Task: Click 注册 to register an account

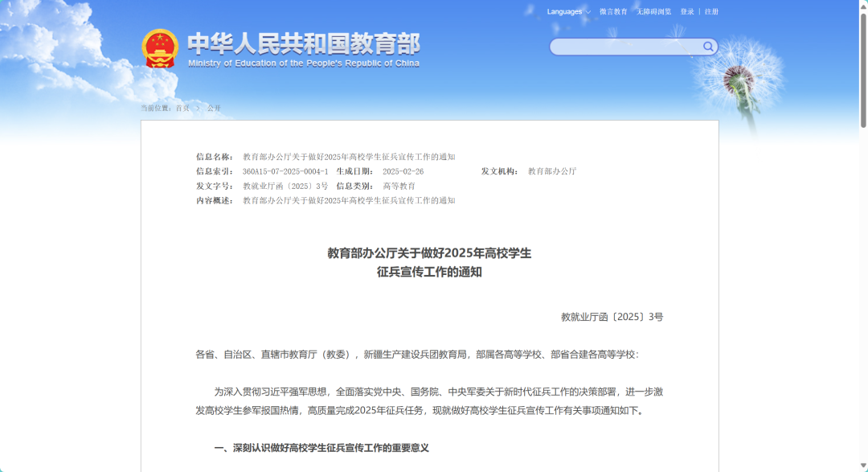Action: tap(711, 12)
